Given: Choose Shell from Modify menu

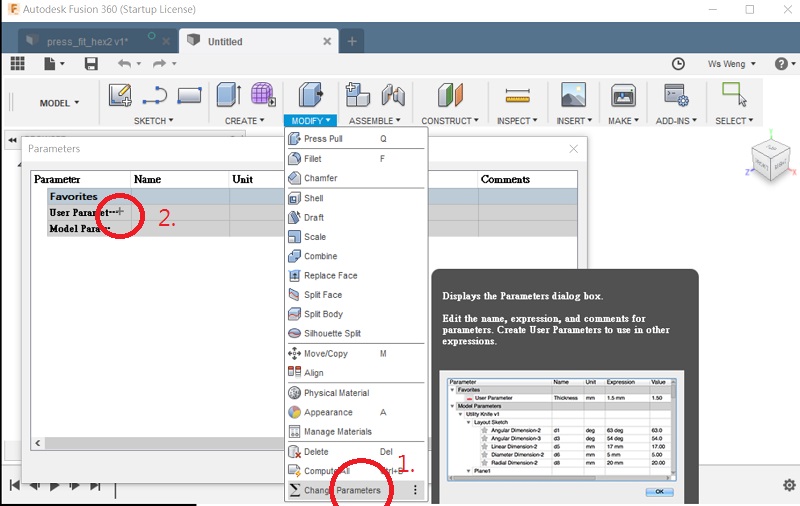Looking at the screenshot, I should pyautogui.click(x=356, y=198).
